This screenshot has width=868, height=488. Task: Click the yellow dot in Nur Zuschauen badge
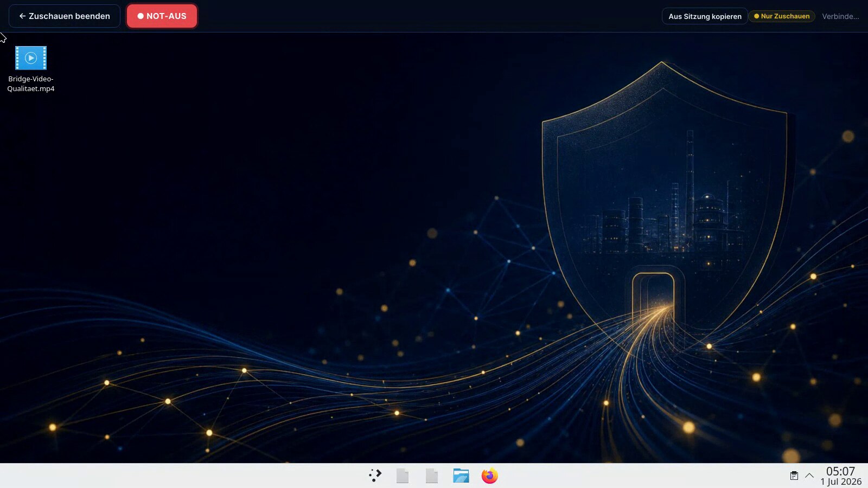pos(756,16)
